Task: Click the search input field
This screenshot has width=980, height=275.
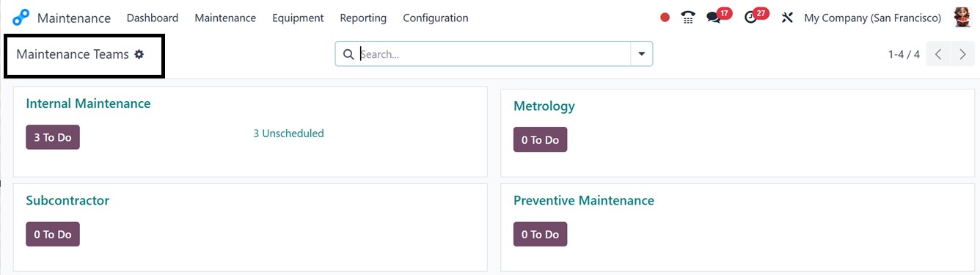Action: (493, 54)
